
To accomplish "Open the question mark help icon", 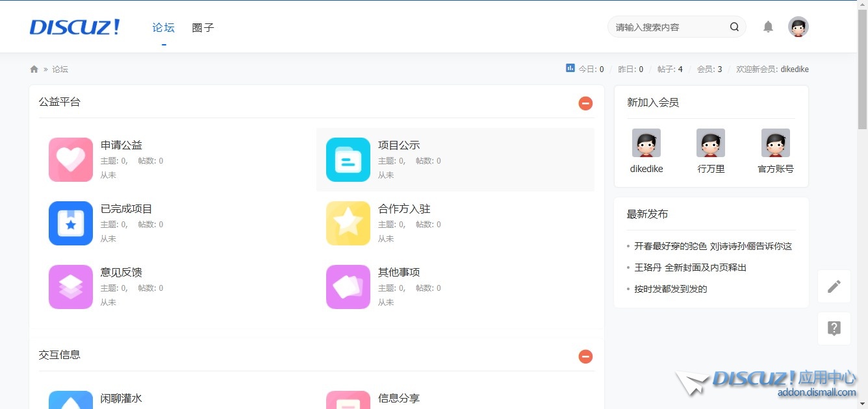I will pos(834,328).
